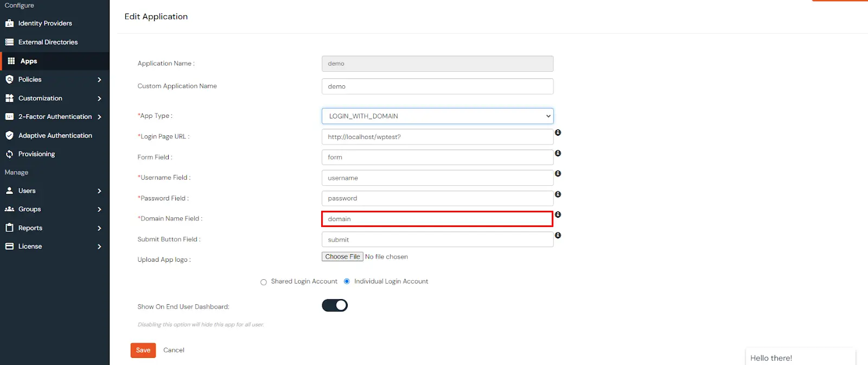Click info icon beside Domain Name Field
This screenshot has height=365, width=868.
[558, 215]
